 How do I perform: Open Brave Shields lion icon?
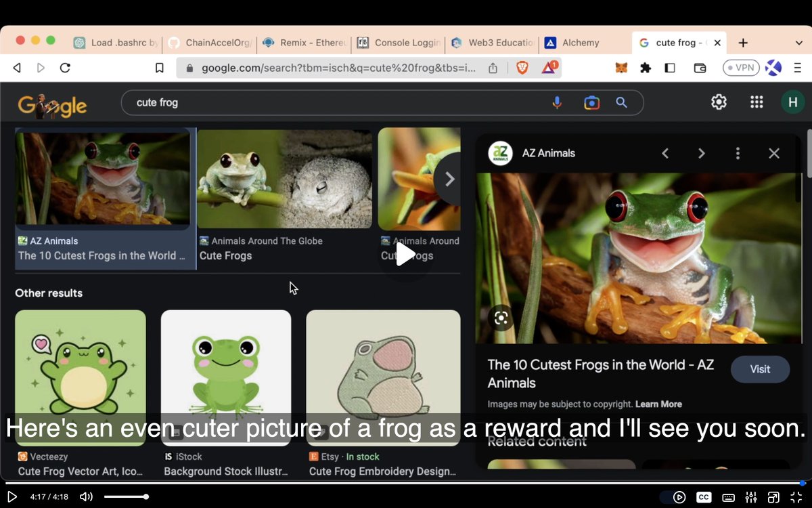tap(522, 68)
